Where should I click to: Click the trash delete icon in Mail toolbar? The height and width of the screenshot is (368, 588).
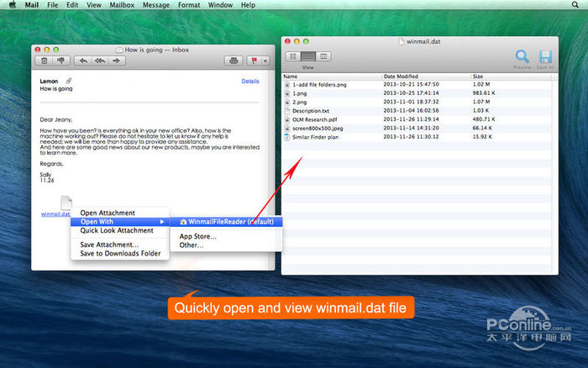coord(45,60)
